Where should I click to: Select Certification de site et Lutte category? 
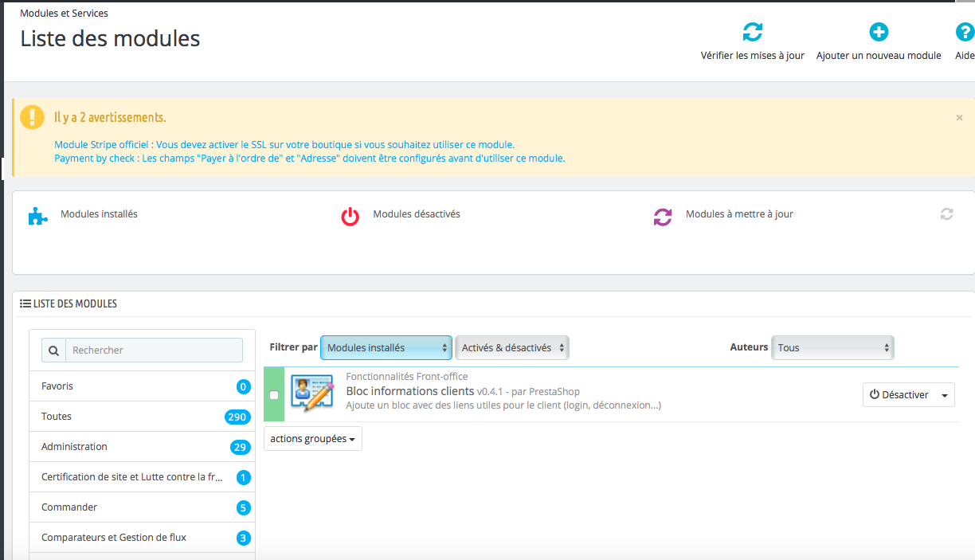[142, 477]
